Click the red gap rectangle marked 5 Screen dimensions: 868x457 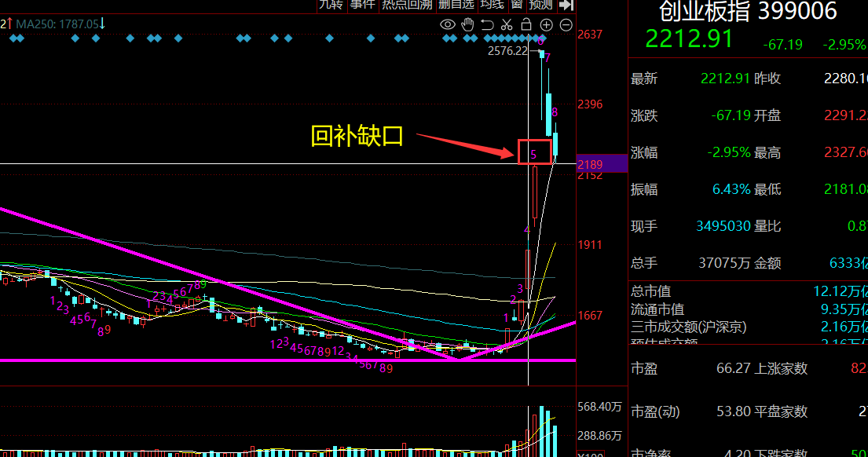pos(534,152)
